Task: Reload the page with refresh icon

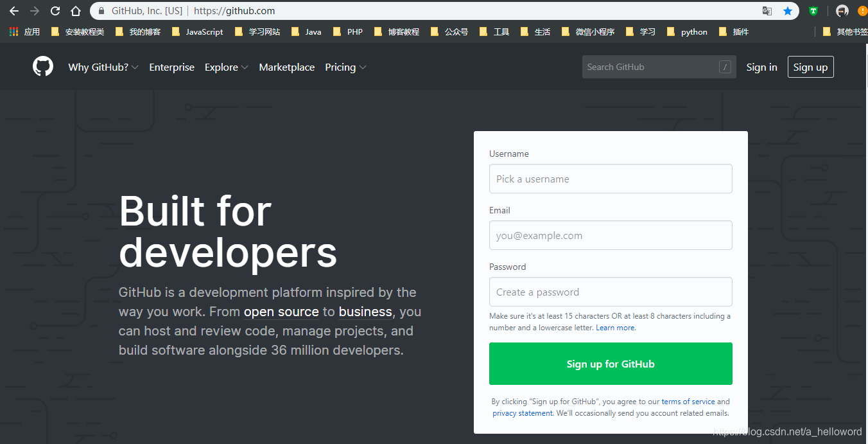Action: [x=55, y=11]
